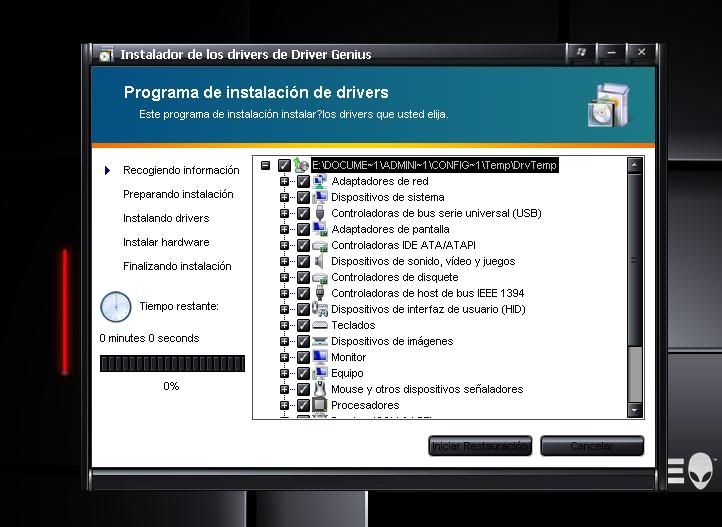Image resolution: width=722 pixels, height=527 pixels.
Task: Click the IEEE 1394 connector icon
Action: tap(320, 293)
